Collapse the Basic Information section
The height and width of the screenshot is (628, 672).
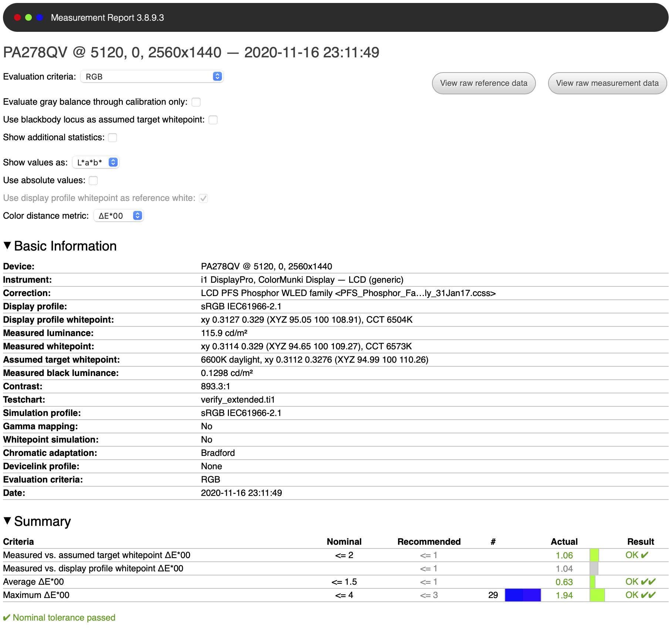pyautogui.click(x=7, y=246)
